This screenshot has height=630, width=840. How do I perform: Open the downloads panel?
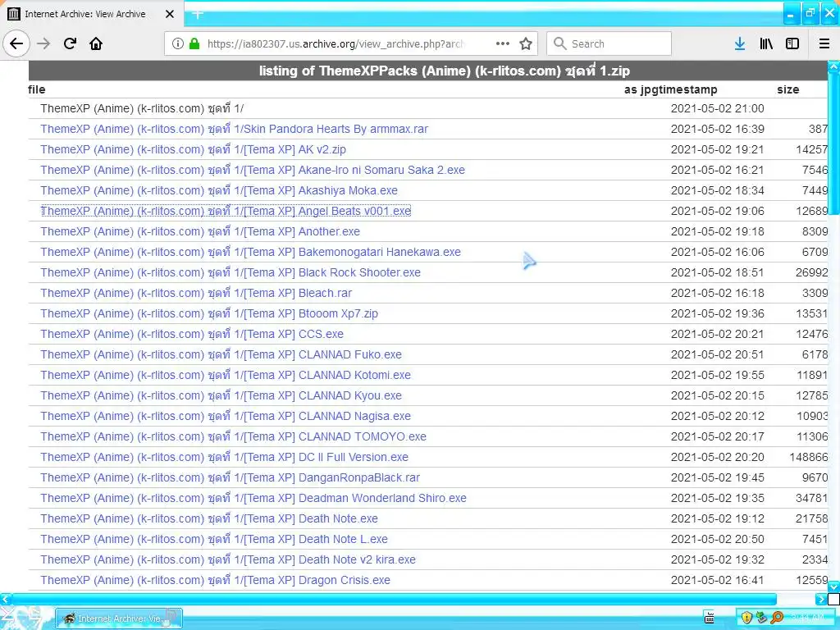(740, 43)
